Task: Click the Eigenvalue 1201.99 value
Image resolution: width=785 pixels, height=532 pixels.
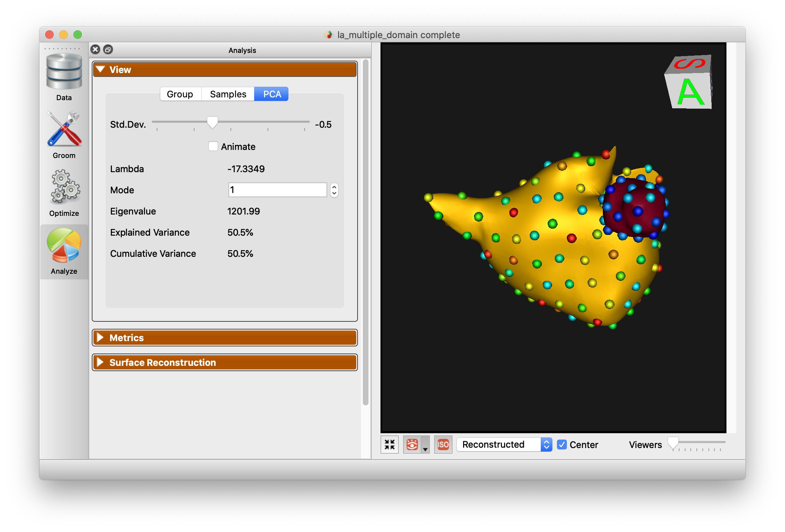Action: pos(244,211)
